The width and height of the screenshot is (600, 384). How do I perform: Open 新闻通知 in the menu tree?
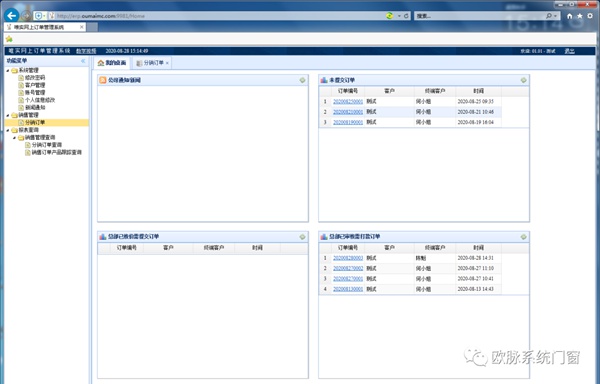[35, 107]
